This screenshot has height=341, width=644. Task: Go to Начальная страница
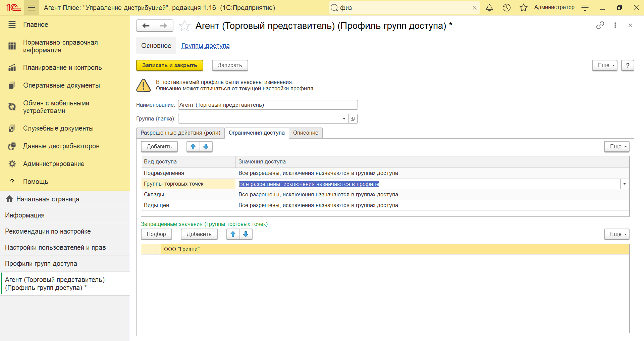tap(65, 199)
